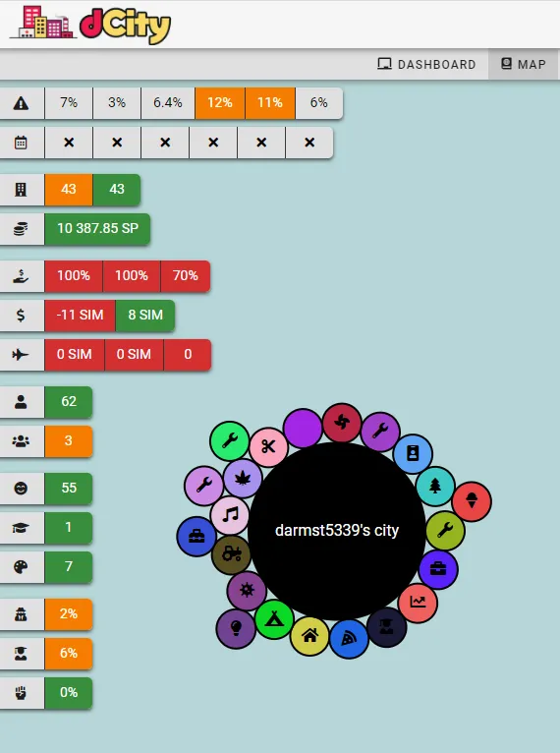Click the building count icon
This screenshot has height=753, width=560.
point(21,189)
